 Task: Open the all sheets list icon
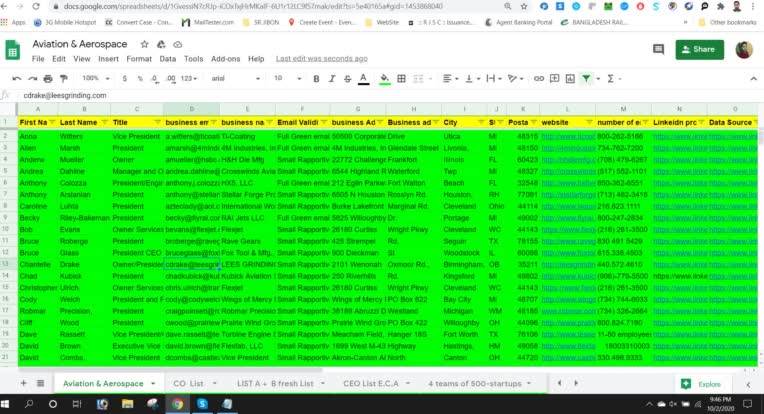point(40,383)
